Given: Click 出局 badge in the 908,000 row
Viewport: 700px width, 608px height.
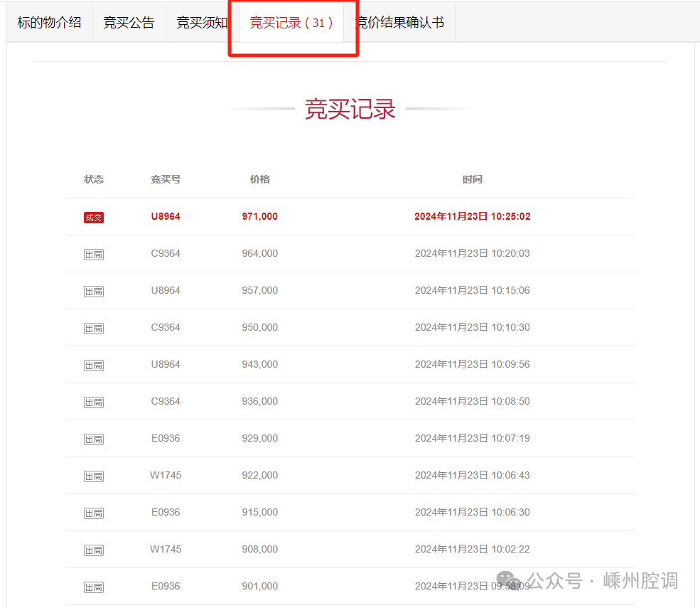Looking at the screenshot, I should [x=94, y=550].
